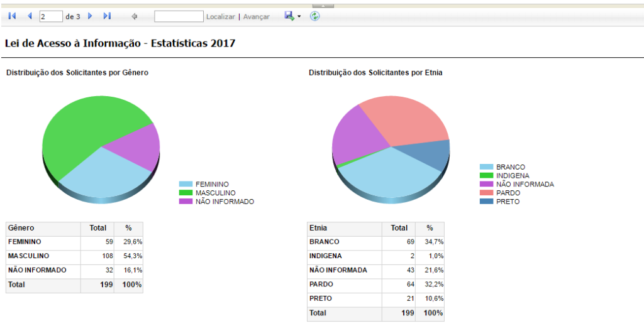Click the Localizar link
This screenshot has width=644, height=326.
(x=220, y=17)
